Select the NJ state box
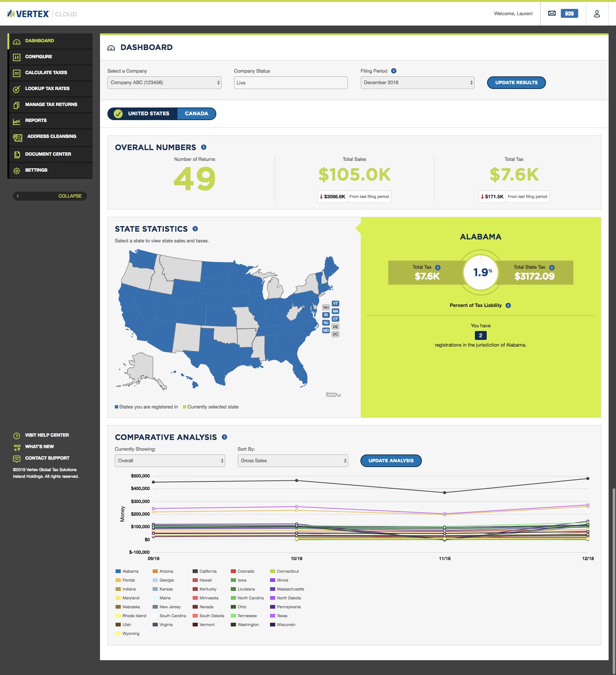 (326, 322)
